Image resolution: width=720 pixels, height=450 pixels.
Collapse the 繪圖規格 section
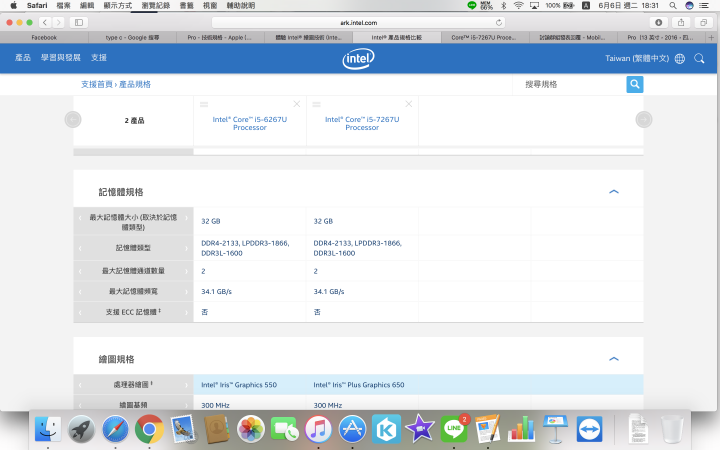click(x=614, y=359)
